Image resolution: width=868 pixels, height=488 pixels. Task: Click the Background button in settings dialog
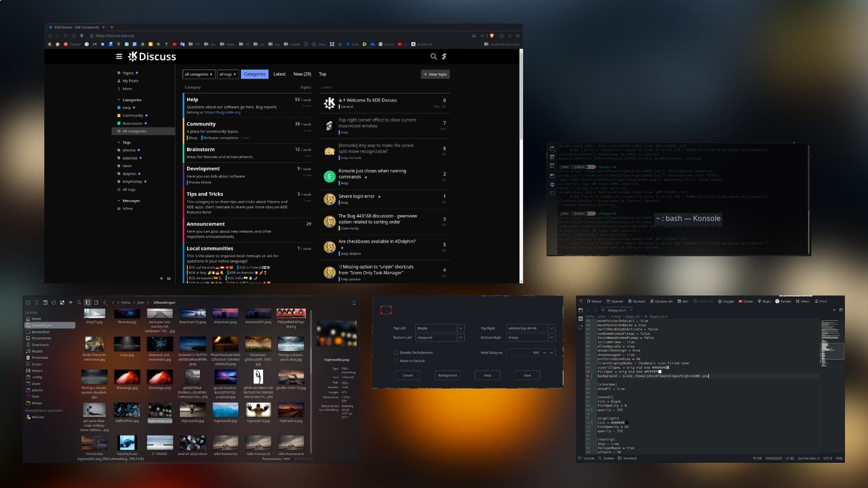click(x=447, y=375)
